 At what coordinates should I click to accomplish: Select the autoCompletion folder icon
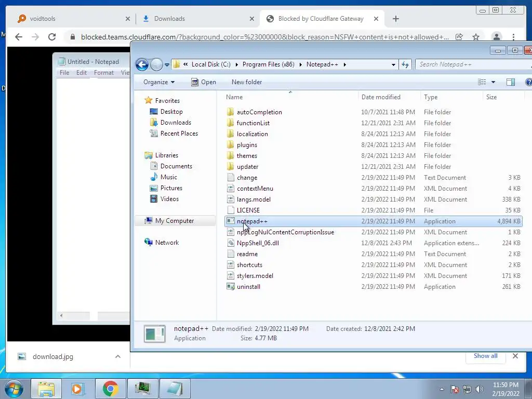coord(230,112)
